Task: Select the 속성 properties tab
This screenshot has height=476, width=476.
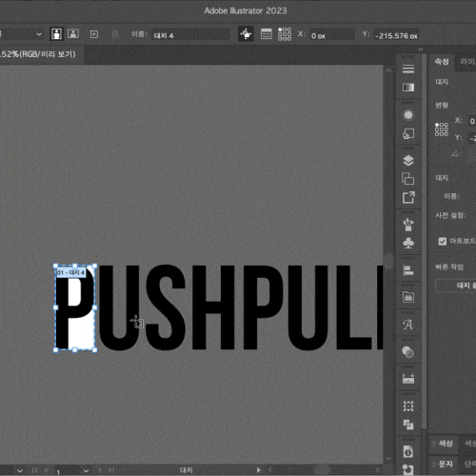Action: click(442, 62)
